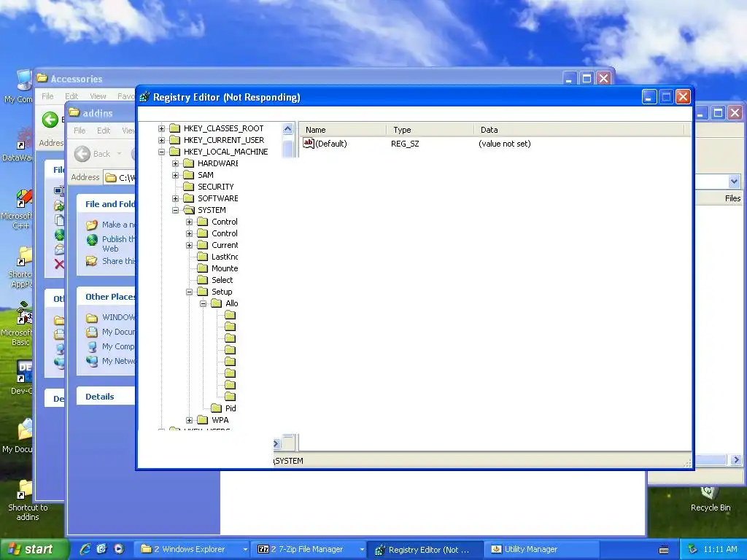Sort by the Data column header

[x=579, y=130]
